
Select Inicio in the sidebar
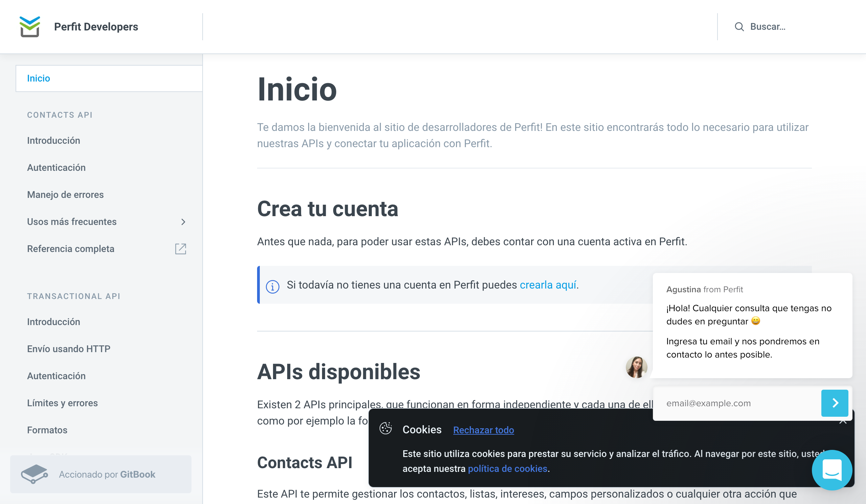click(109, 78)
